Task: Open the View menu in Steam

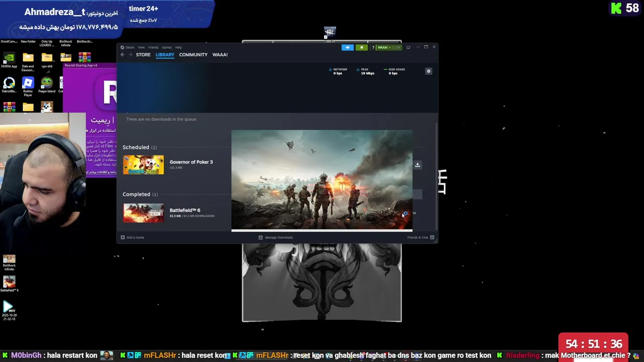Action: pyautogui.click(x=141, y=47)
